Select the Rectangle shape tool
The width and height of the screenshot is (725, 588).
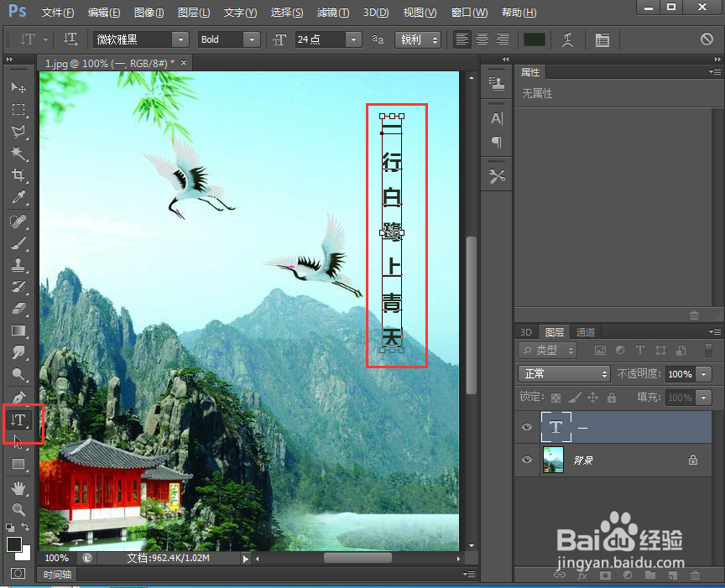[18, 464]
